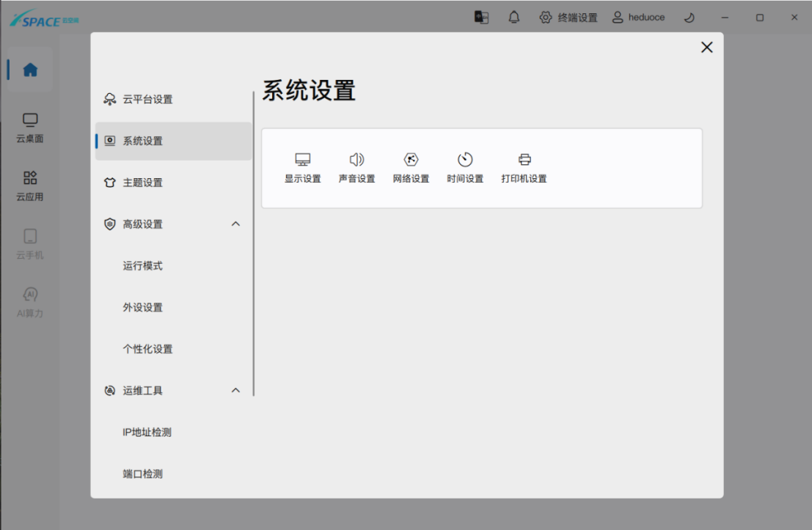
Task: Click the notification bell icon
Action: click(x=514, y=18)
